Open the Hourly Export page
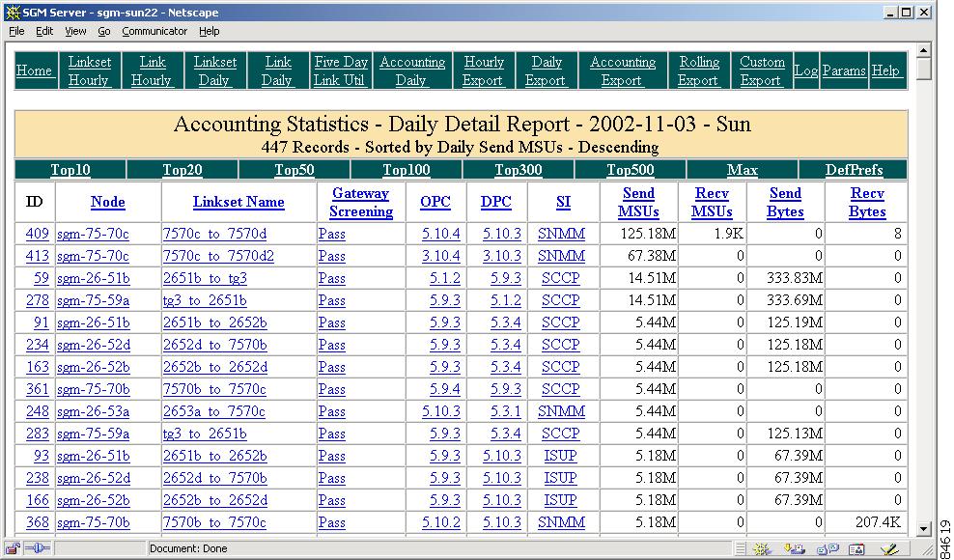This screenshot has width=954, height=560. (483, 70)
